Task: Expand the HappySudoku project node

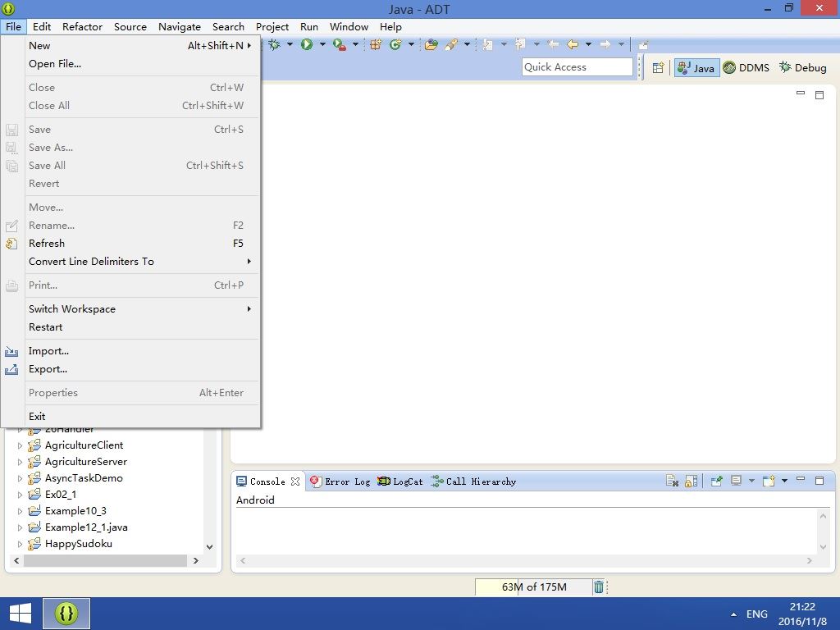Action: (x=20, y=545)
